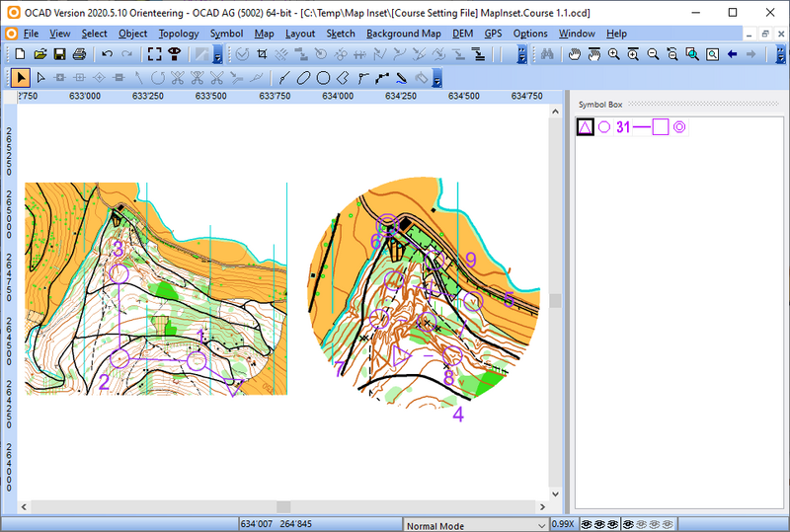Select the freehand drawing pencil tool

(402, 78)
